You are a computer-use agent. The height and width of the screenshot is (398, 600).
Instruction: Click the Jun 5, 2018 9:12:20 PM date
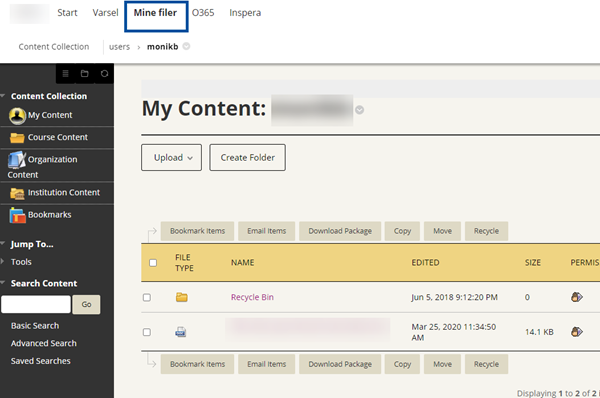tap(455, 297)
